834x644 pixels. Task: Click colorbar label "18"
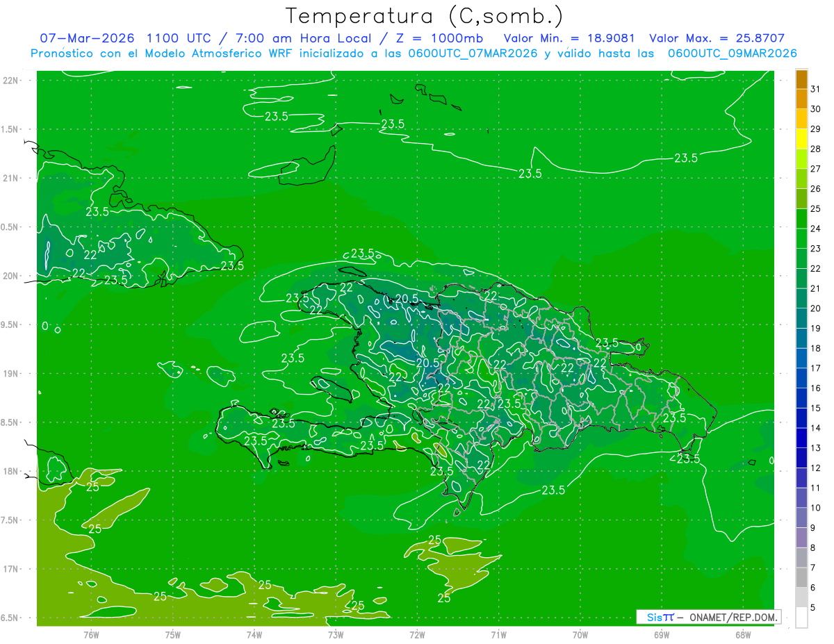click(x=815, y=349)
